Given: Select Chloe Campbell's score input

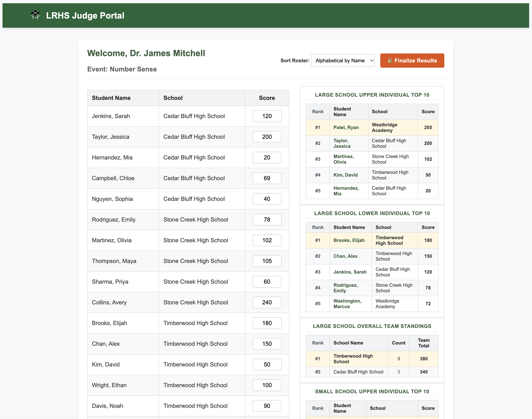Looking at the screenshot, I should (x=267, y=178).
